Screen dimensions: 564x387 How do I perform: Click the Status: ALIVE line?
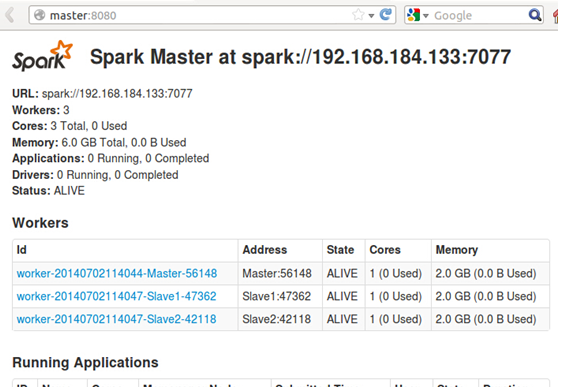49,191
